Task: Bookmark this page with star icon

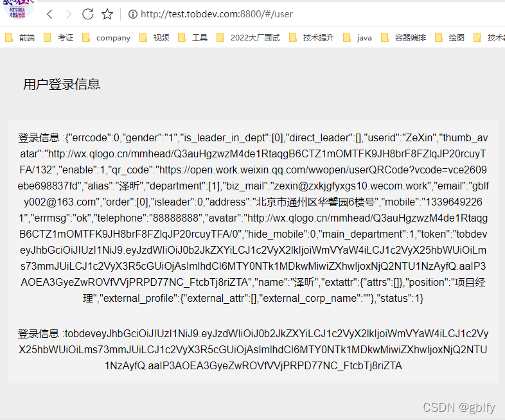Action: pyautogui.click(x=107, y=14)
